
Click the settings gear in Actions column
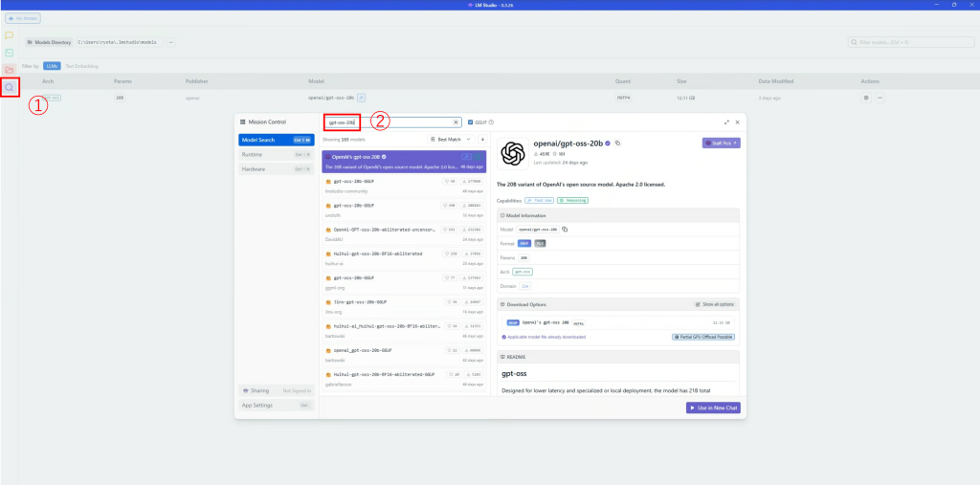coord(866,98)
